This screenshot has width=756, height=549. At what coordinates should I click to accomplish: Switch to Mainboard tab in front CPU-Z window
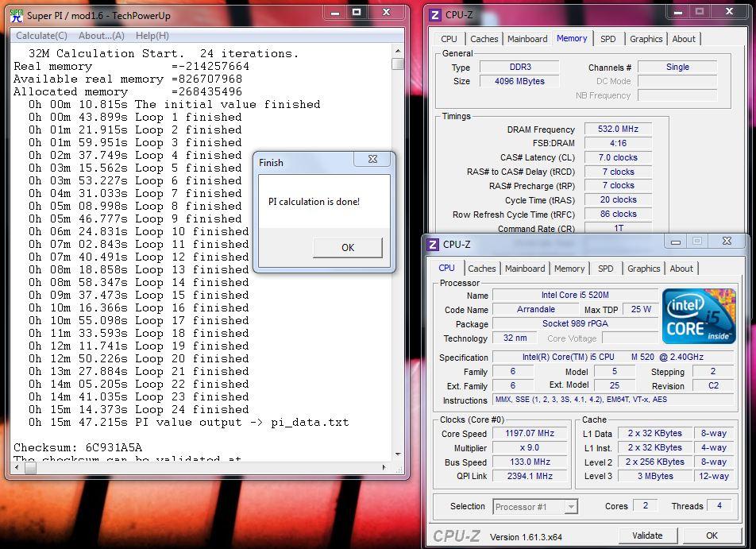click(x=525, y=269)
